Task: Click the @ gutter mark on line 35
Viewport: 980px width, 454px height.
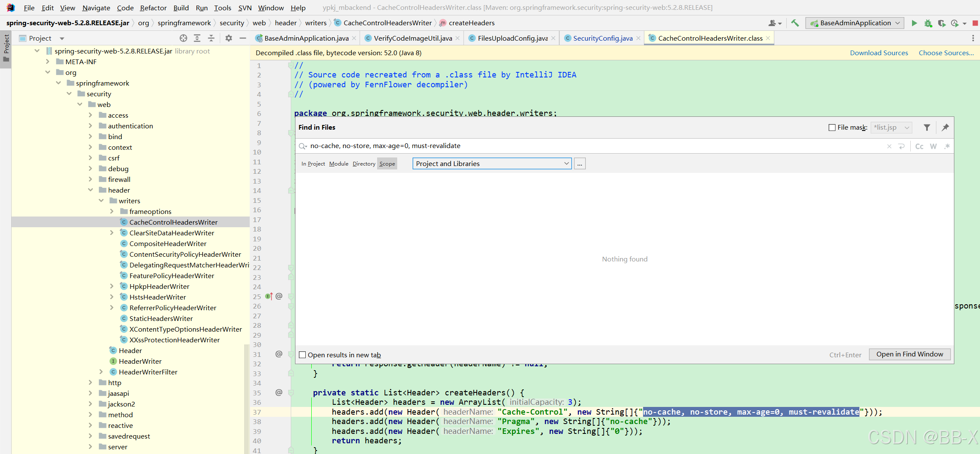Action: pos(279,392)
